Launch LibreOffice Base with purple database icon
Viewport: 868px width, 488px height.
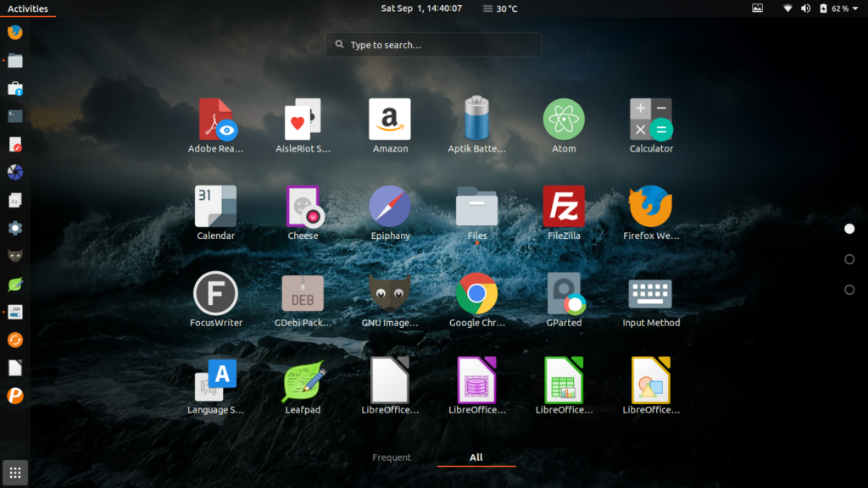pos(476,386)
